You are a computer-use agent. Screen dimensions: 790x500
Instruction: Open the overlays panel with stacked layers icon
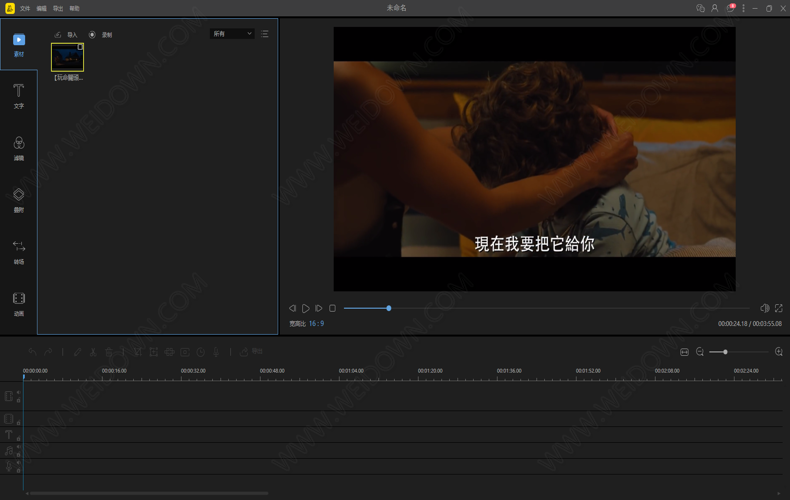(x=19, y=200)
